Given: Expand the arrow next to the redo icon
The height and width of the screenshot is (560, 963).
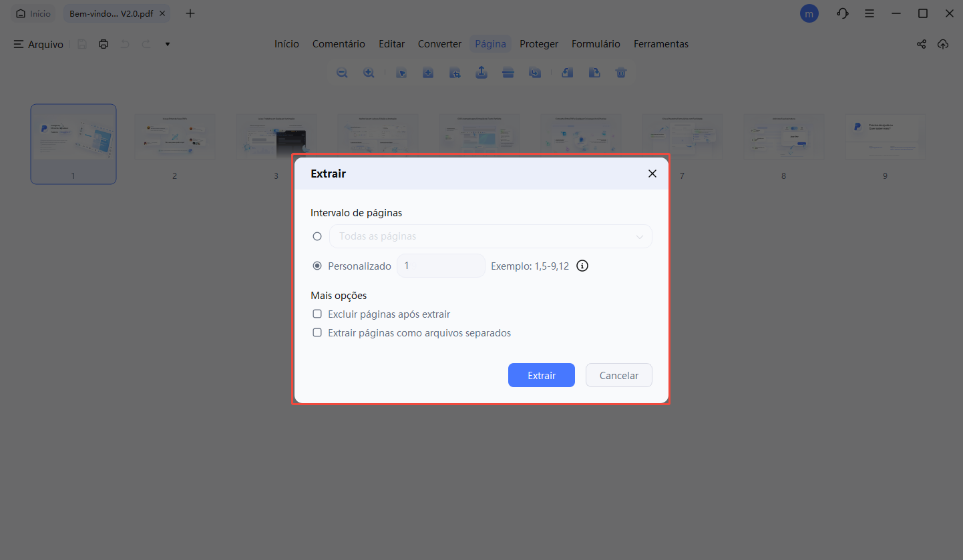Looking at the screenshot, I should click(167, 44).
